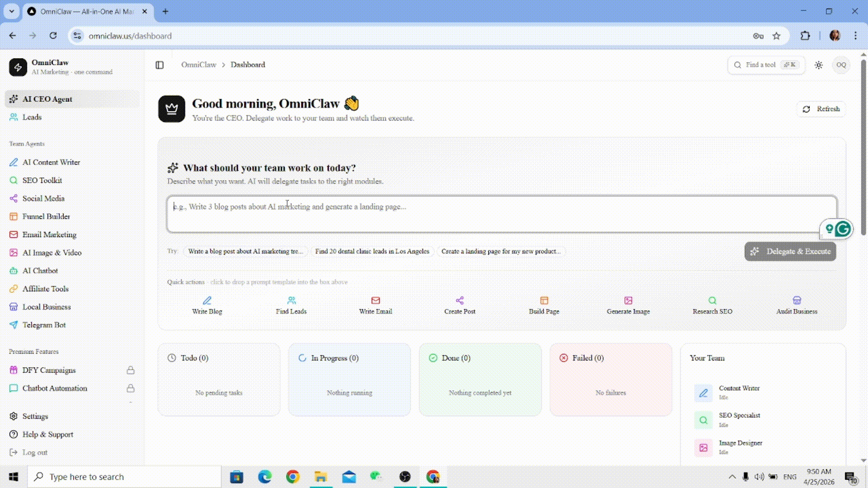Open AI Content Writer agent
The height and width of the screenshot is (488, 868).
pos(72,162)
